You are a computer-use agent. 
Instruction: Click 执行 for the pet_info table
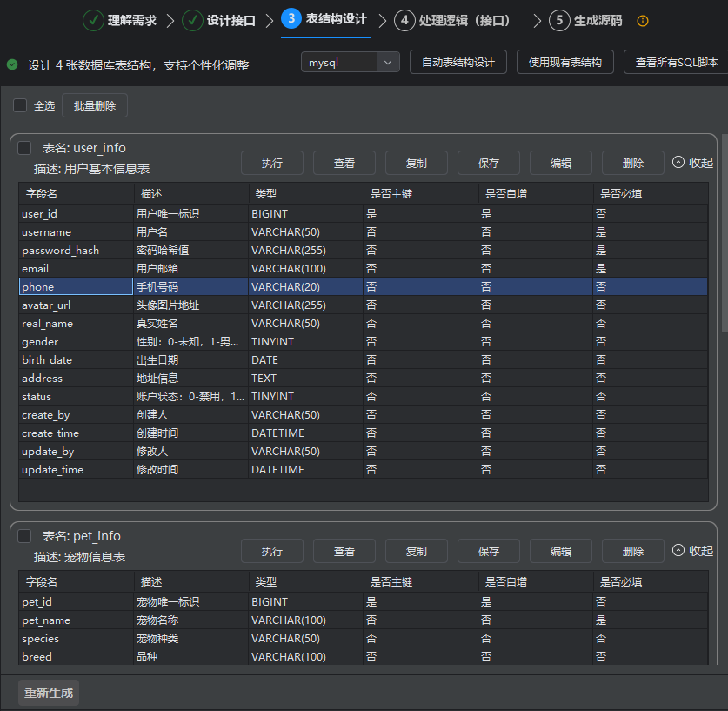point(272,551)
